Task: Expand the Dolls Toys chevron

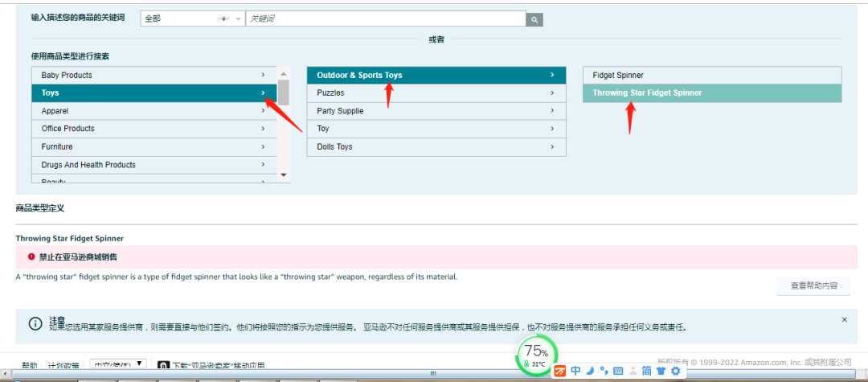Action: [552, 146]
